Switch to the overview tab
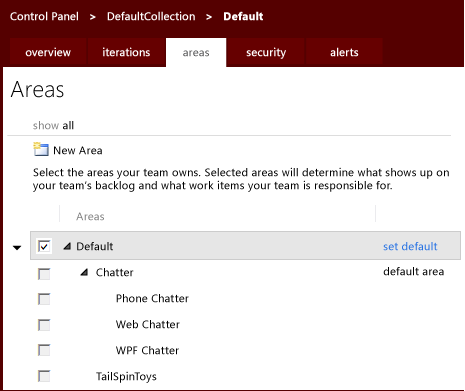The width and height of the screenshot is (465, 391). [48, 52]
